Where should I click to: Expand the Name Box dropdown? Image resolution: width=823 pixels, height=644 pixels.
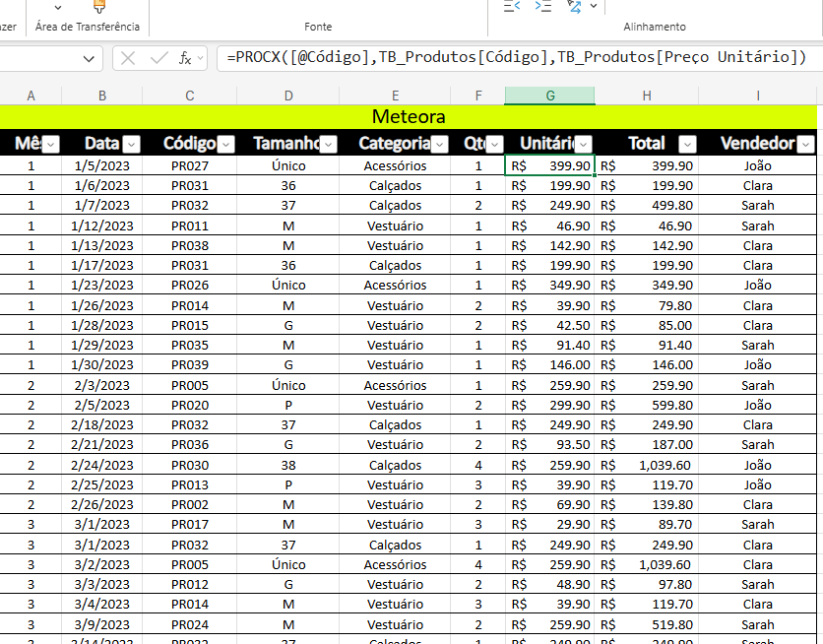point(89,59)
